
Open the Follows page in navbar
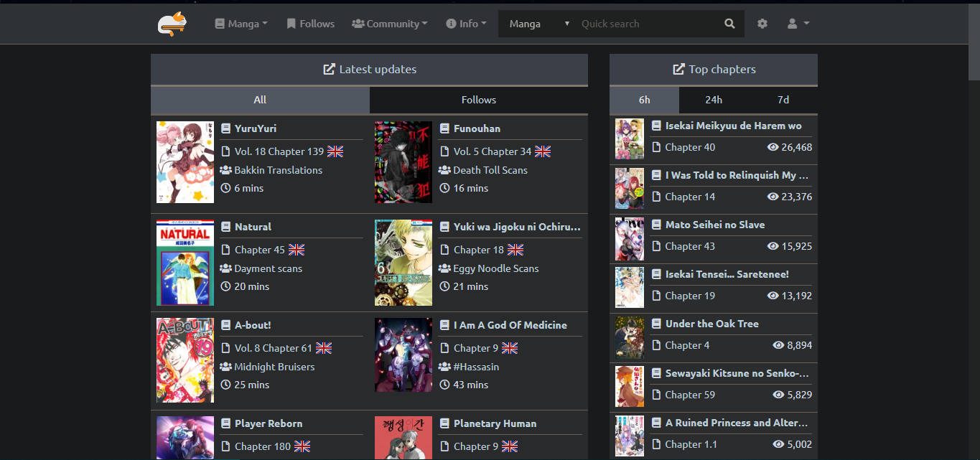coord(310,24)
